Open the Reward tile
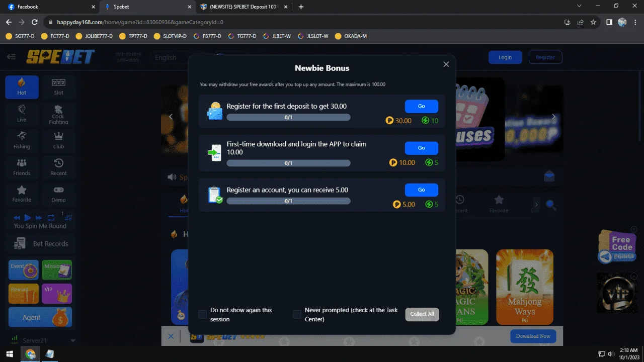 click(x=24, y=294)
